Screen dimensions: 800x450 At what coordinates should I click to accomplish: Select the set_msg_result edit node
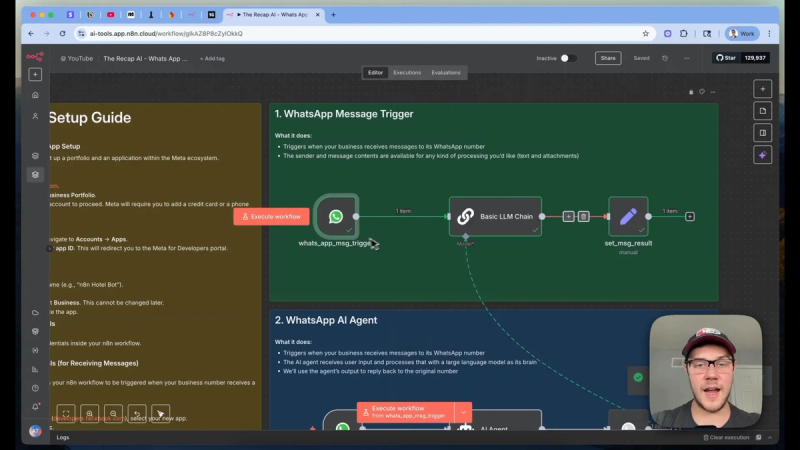tap(628, 216)
